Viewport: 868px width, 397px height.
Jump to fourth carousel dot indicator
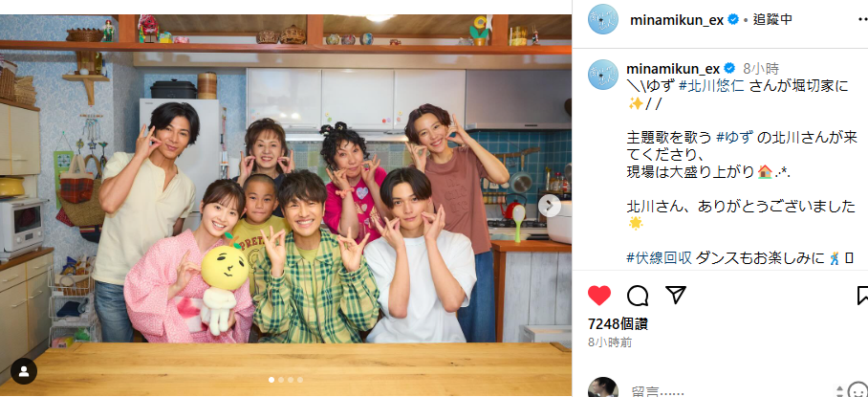click(300, 380)
